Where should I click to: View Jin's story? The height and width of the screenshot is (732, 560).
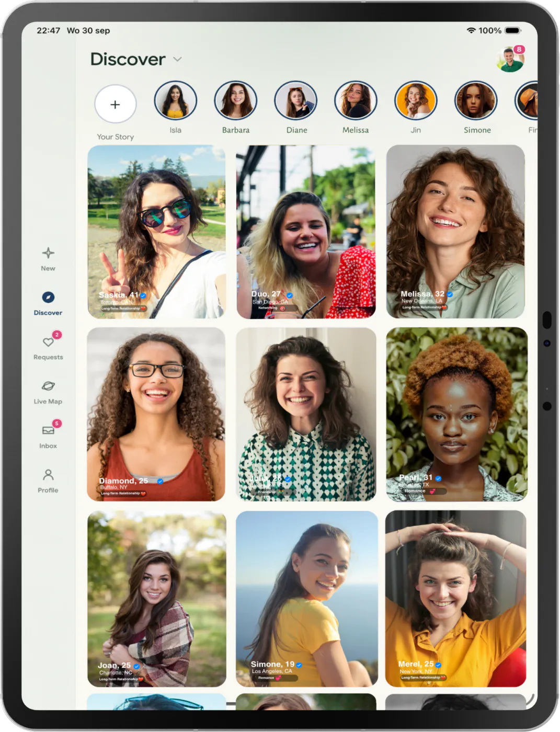(416, 100)
